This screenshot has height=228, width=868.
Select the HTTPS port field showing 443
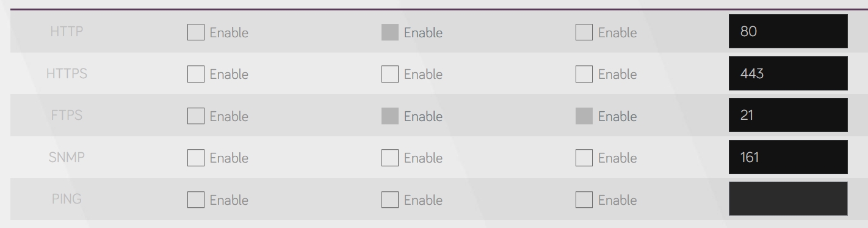(788, 73)
